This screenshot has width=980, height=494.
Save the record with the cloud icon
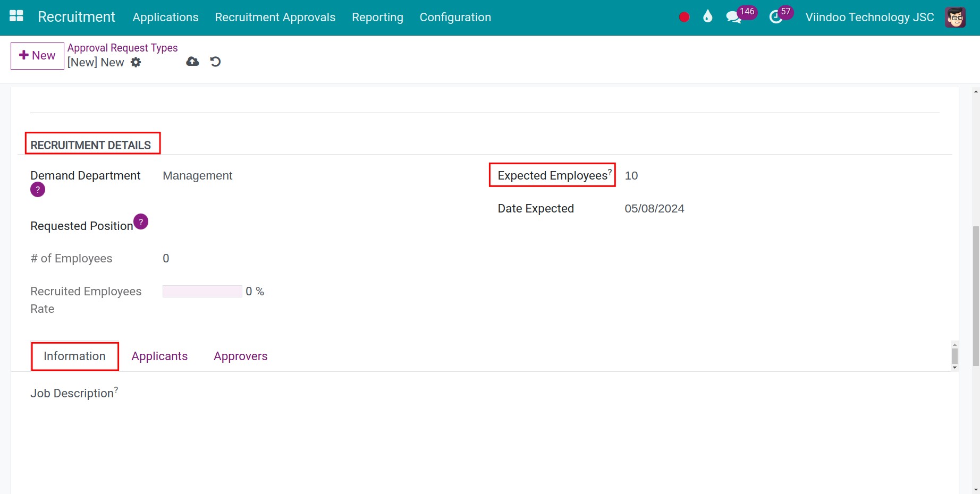click(192, 62)
